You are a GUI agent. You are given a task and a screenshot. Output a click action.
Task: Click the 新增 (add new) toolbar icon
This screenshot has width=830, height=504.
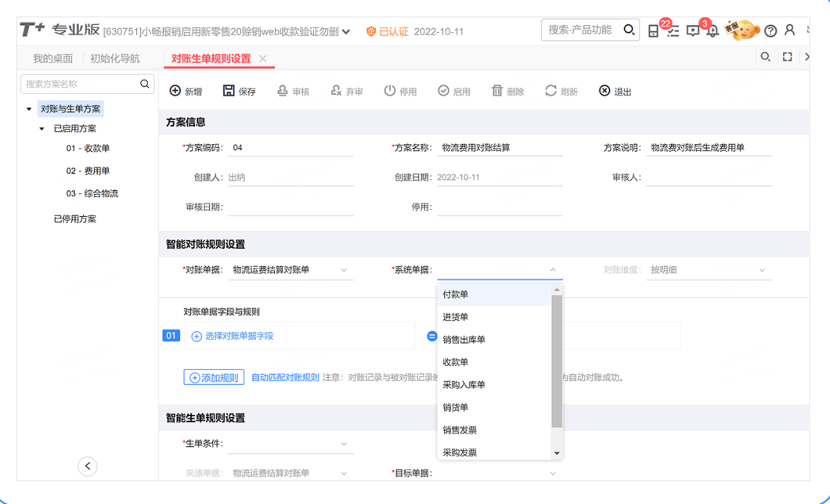click(175, 91)
